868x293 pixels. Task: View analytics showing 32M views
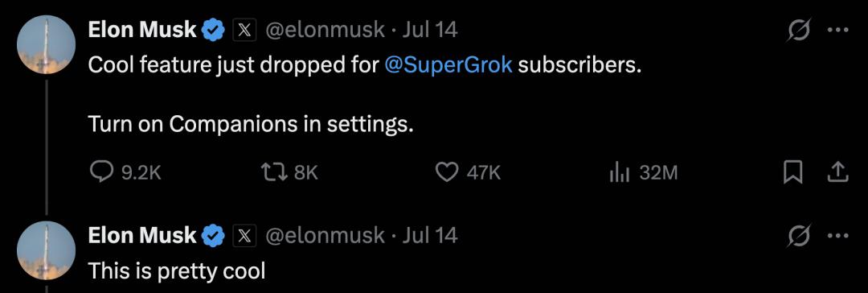pyautogui.click(x=643, y=173)
